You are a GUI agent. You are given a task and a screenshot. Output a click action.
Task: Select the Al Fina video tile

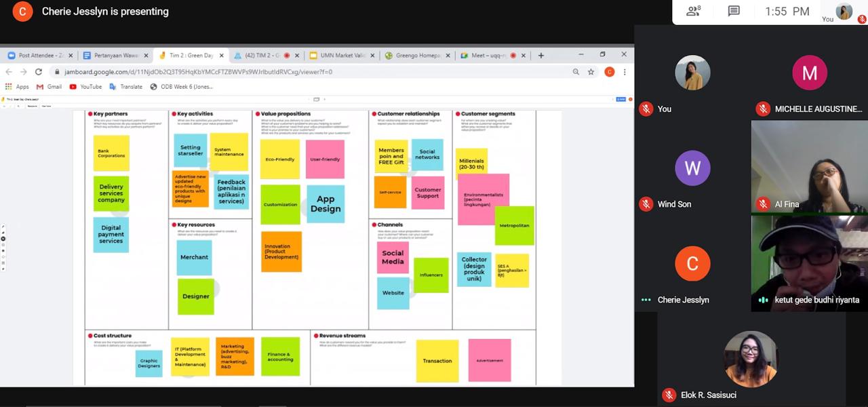click(x=809, y=167)
